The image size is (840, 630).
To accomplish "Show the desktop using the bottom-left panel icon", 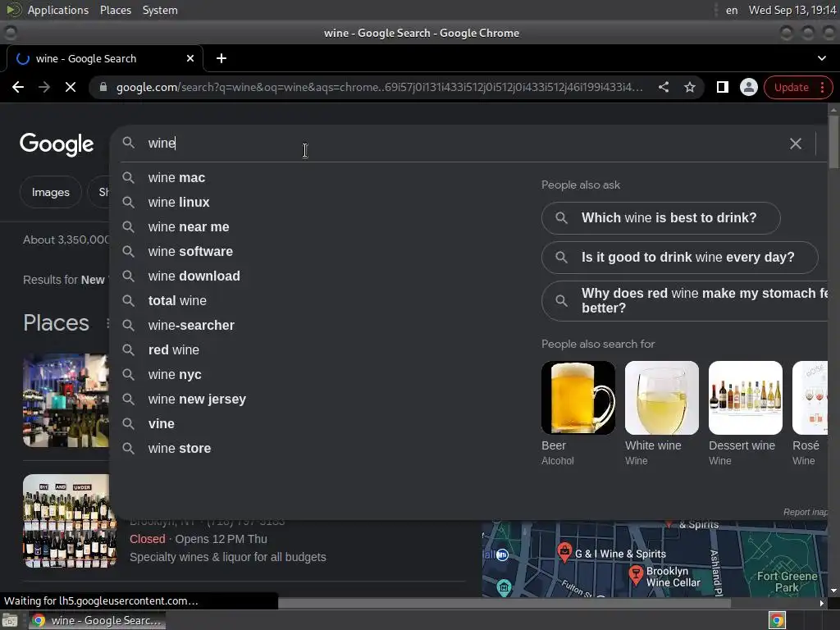I will click(x=10, y=620).
